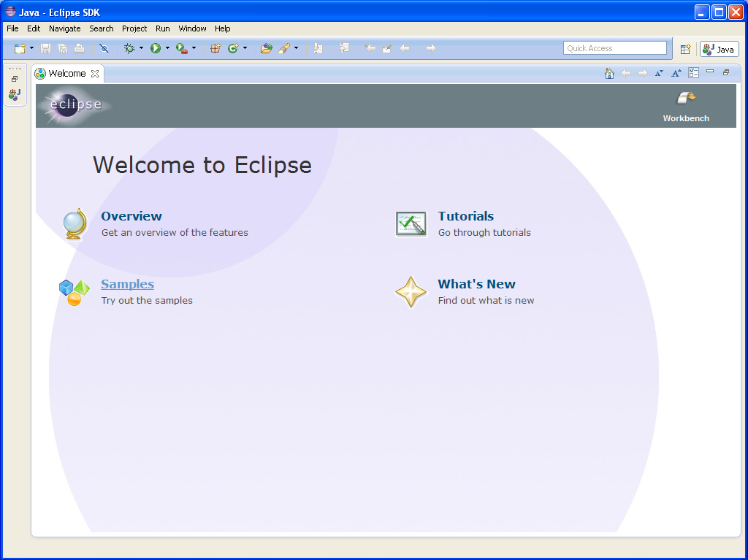
Task: Minimize the Welcome view
Action: pyautogui.click(x=710, y=72)
